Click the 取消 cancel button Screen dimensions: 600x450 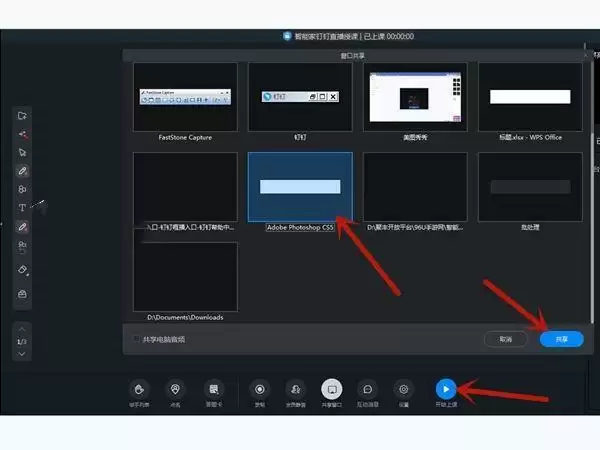tap(505, 339)
